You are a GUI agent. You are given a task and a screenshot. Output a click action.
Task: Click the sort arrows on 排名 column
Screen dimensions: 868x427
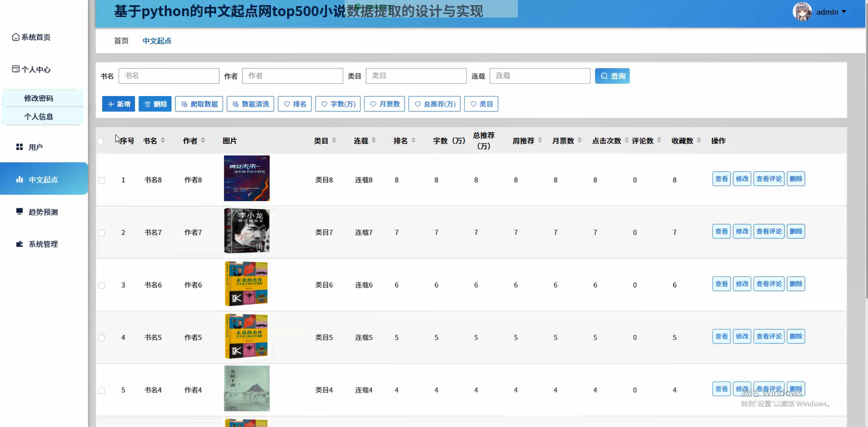tap(413, 140)
